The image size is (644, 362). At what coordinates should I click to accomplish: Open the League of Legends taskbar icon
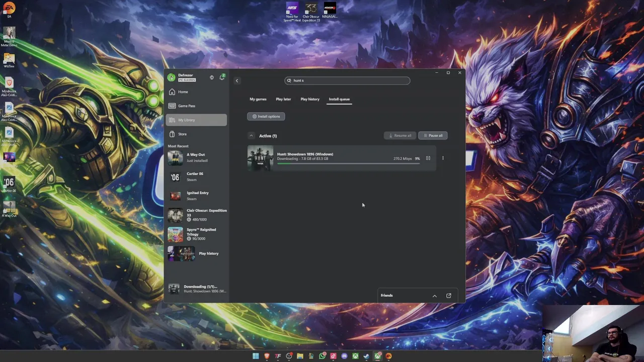(x=311, y=356)
